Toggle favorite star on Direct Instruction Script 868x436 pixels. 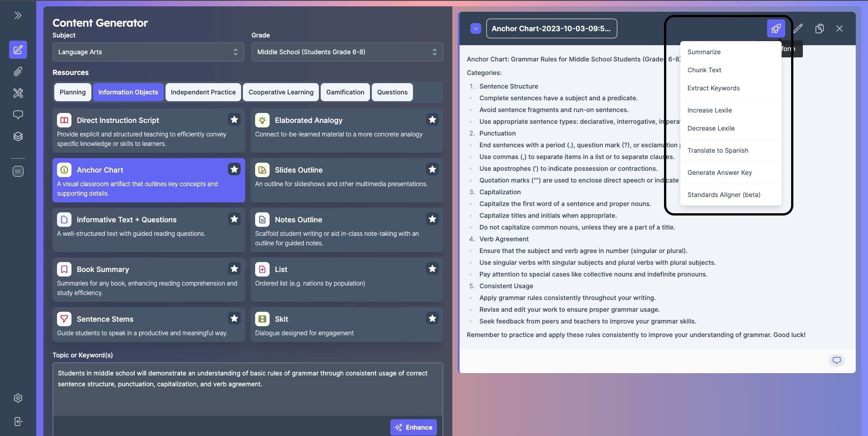(234, 120)
